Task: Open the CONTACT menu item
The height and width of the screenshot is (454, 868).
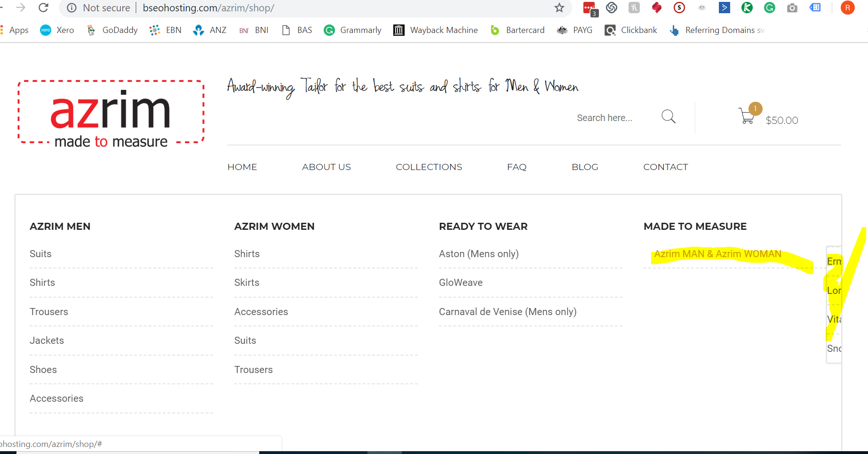Action: point(665,167)
